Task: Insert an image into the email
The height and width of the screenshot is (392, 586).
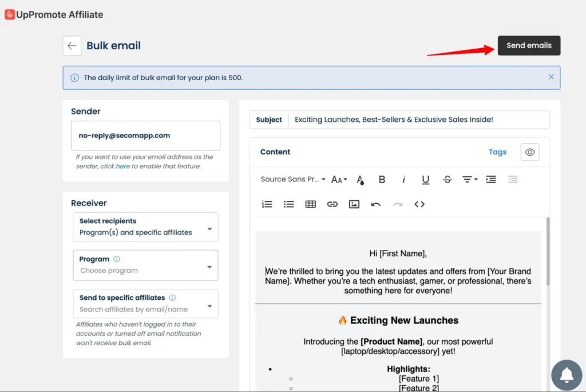Action: pyautogui.click(x=354, y=204)
